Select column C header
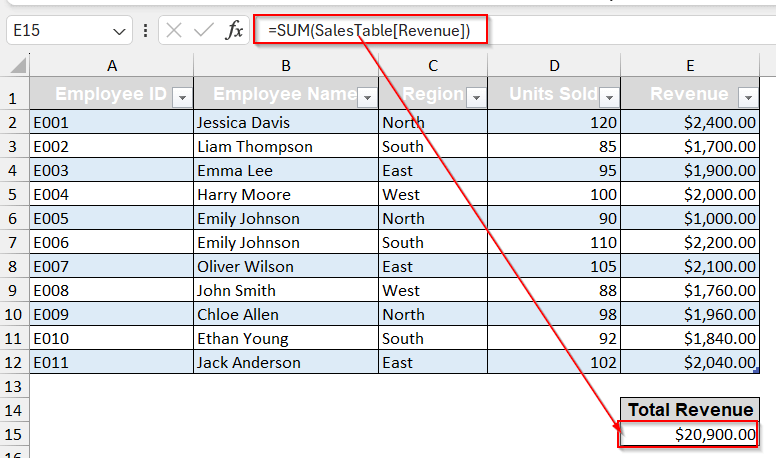Viewport: 776px width, 458px height. click(433, 66)
